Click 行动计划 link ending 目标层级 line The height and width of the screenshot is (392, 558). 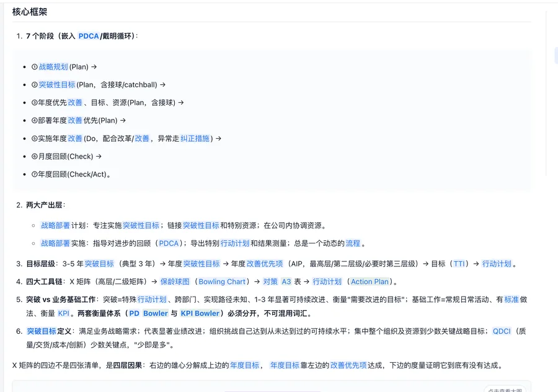click(x=497, y=264)
